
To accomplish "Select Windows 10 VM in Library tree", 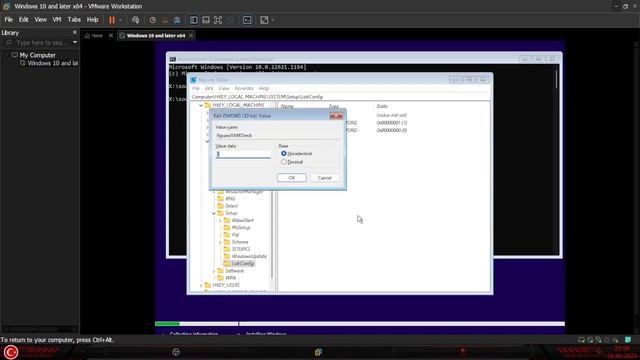I will point(49,63).
